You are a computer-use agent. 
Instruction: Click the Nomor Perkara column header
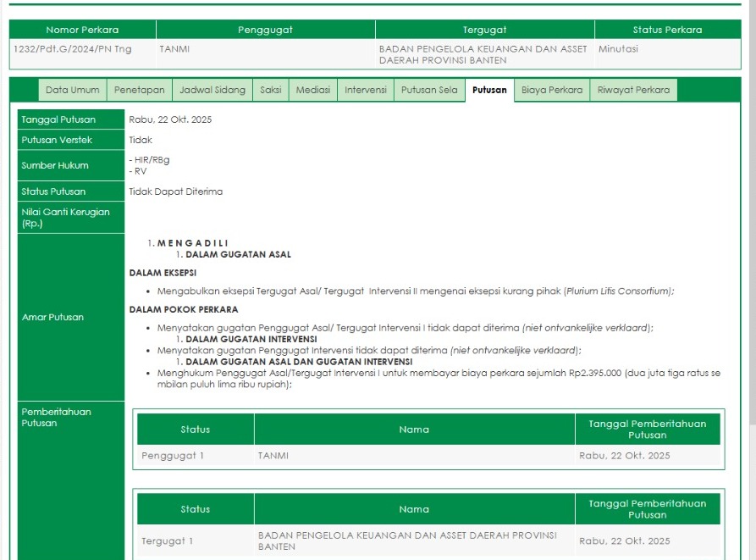[82, 30]
